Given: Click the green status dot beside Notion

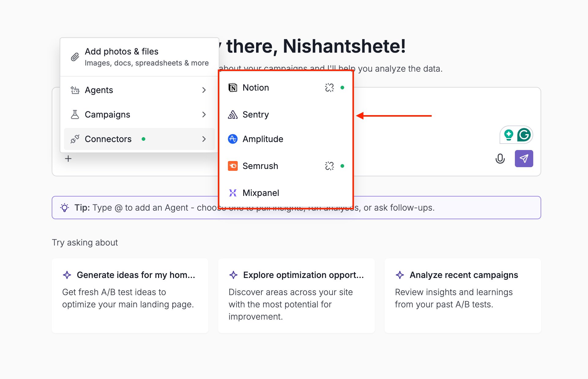Looking at the screenshot, I should point(342,88).
